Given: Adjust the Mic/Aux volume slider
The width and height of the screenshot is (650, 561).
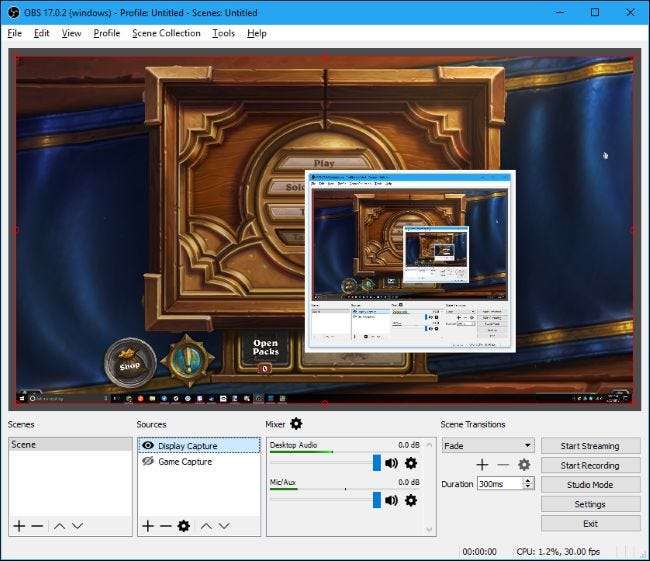Looking at the screenshot, I should pos(377,500).
